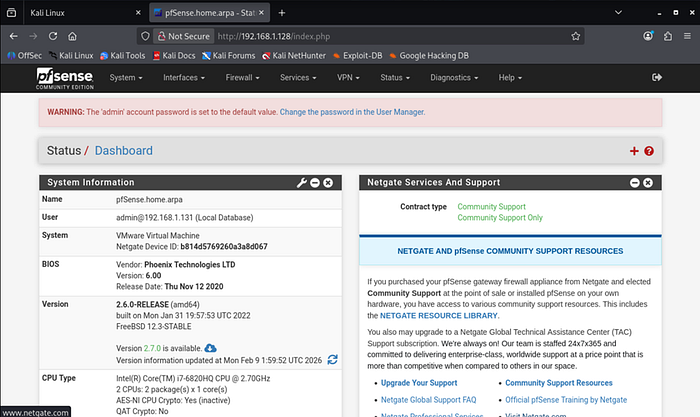This screenshot has height=417, width=700.
Task: Open dashboard help question mark icon
Action: 649,151
